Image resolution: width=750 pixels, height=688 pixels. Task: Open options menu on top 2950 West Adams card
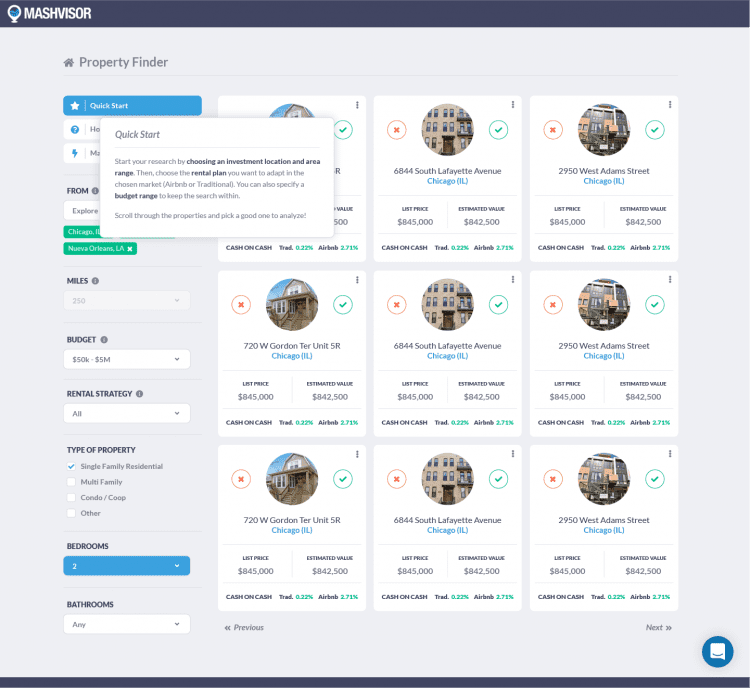669,105
